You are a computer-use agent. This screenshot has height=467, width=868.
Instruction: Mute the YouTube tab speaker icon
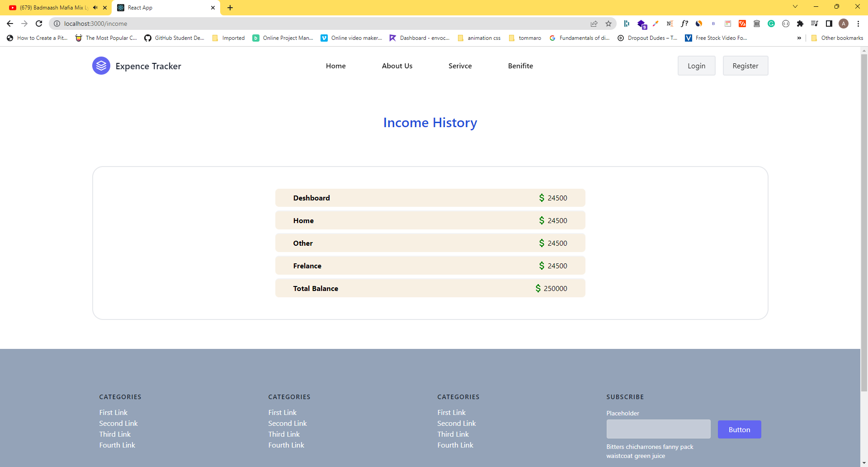pos(94,7)
